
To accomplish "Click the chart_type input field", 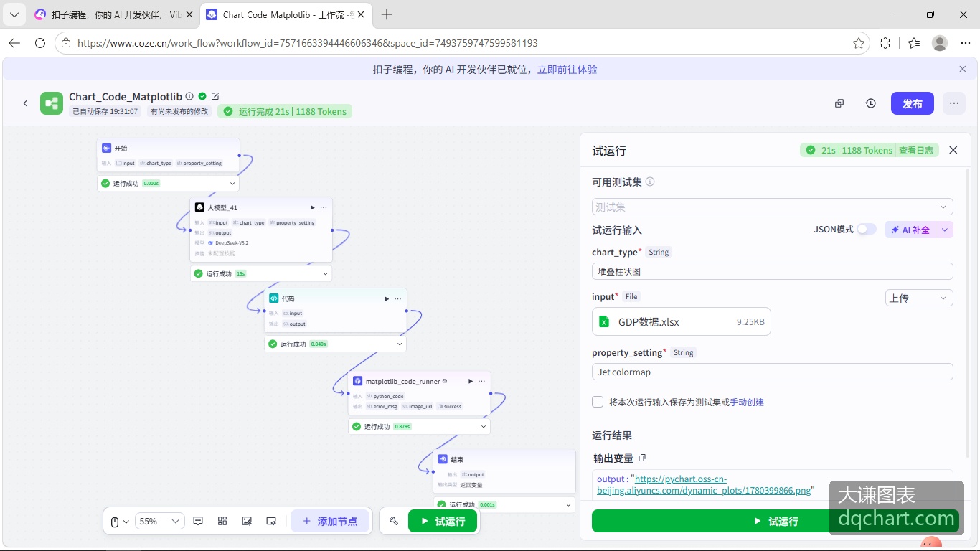I will tap(773, 271).
